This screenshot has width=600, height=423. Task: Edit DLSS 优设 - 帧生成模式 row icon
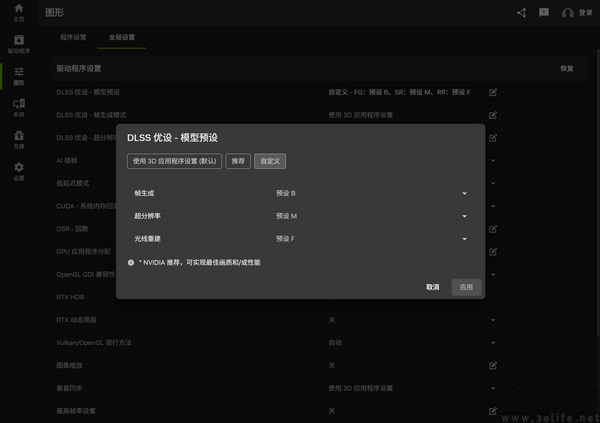click(493, 115)
